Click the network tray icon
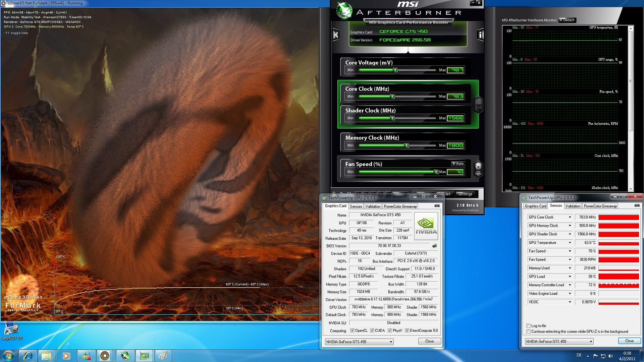This screenshot has width=644, height=362. (603, 356)
